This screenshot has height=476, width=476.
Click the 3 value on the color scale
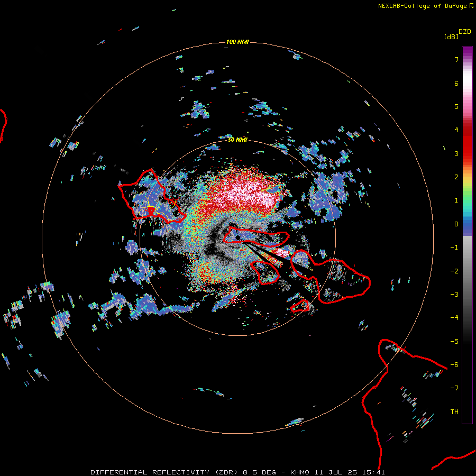[456, 153]
